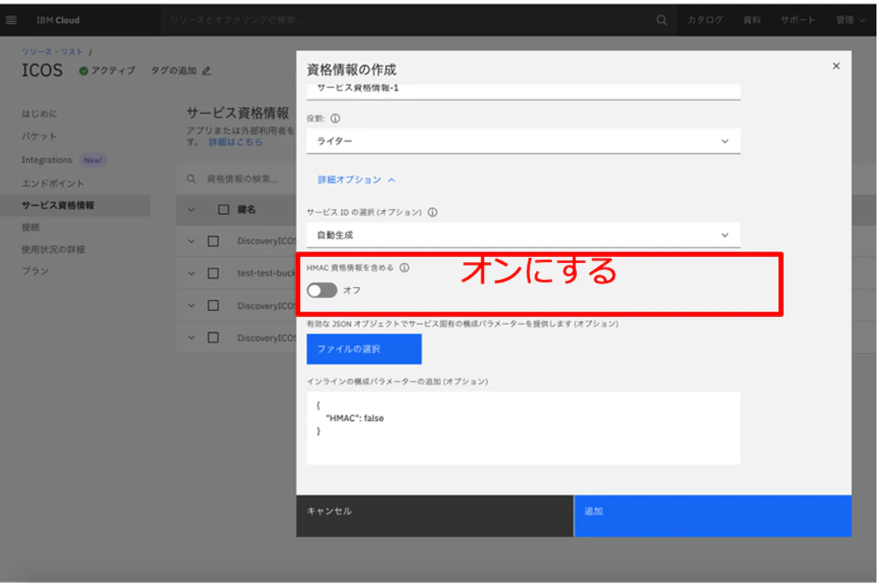Click the 資格情報の検索 search field
The height and width of the screenshot is (588, 880).
(x=242, y=179)
